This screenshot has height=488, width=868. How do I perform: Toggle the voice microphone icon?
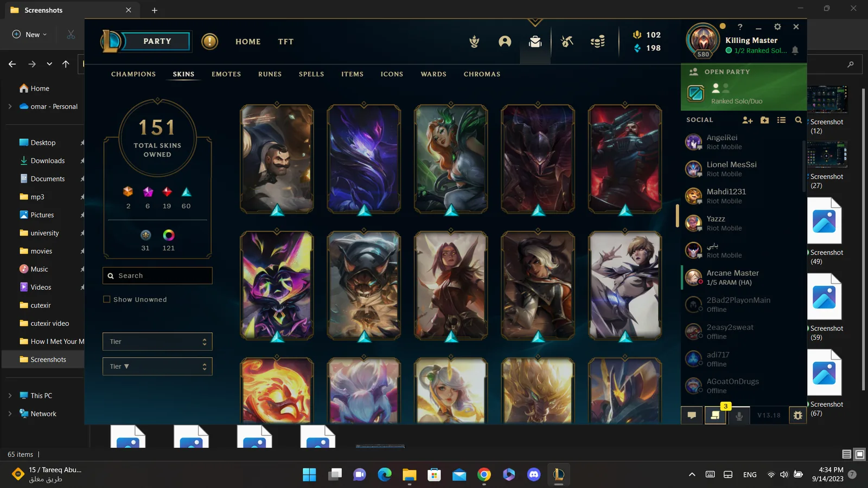(739, 415)
